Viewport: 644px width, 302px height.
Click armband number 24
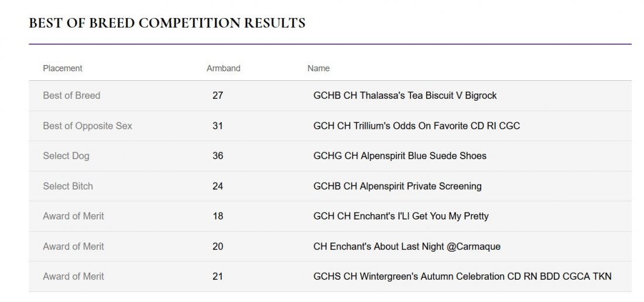click(x=218, y=186)
